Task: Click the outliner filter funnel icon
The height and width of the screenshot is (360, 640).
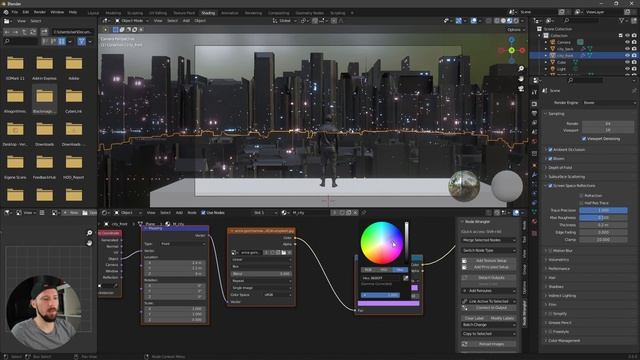Action: coord(622,20)
